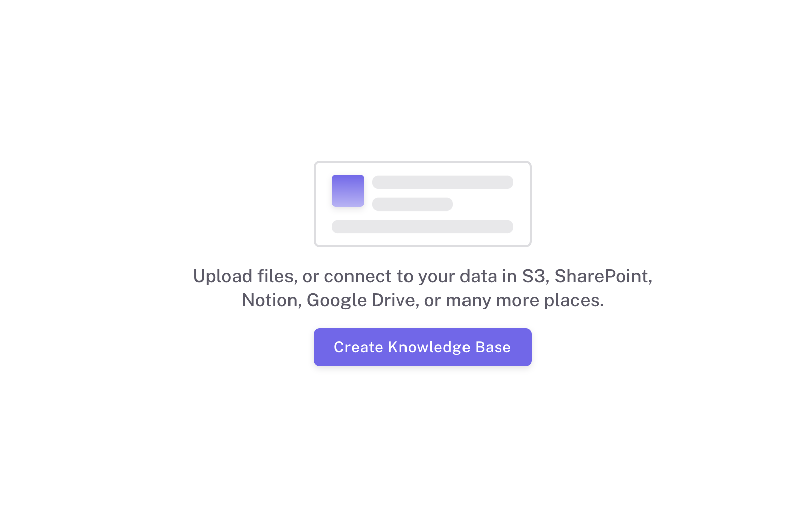Click the Create Knowledge Base button
Viewport: 812px width, 528px height.
(422, 347)
